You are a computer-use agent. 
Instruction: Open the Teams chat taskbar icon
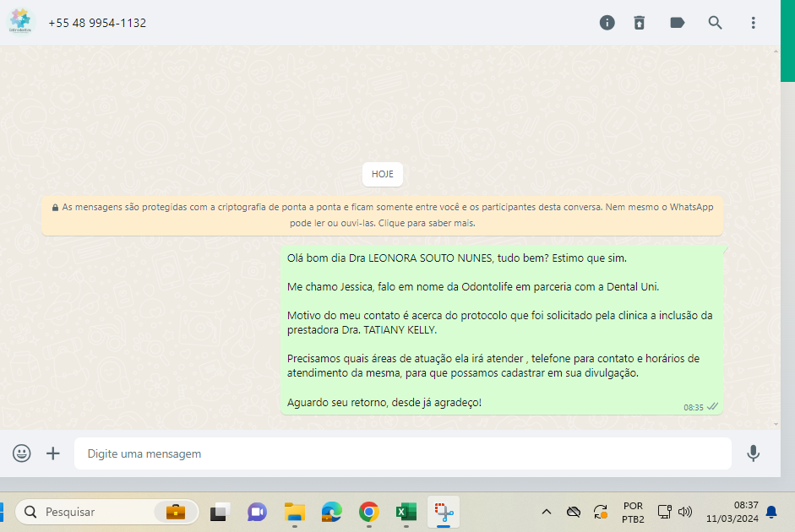click(x=257, y=513)
